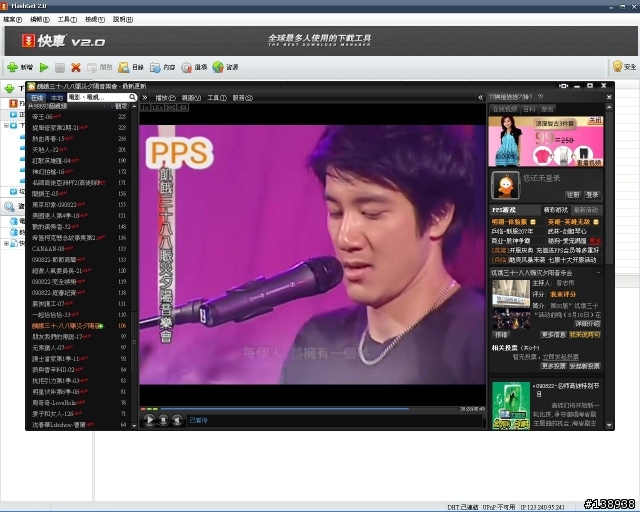Screen dimensions: 640x512
Task: Click the PPS compact mode icon in title bar
Action: pyautogui.click(x=563, y=86)
